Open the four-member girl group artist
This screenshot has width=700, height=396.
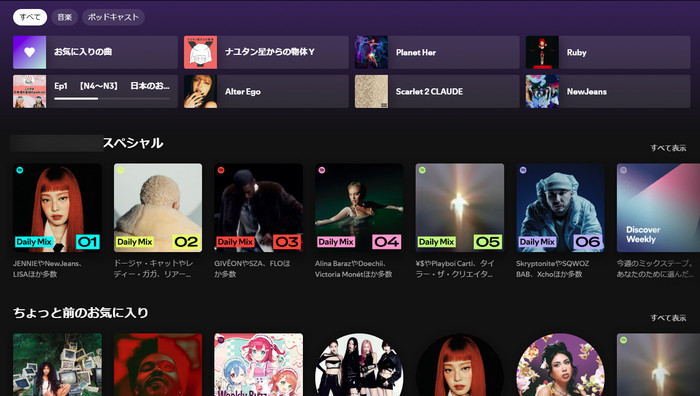359,364
